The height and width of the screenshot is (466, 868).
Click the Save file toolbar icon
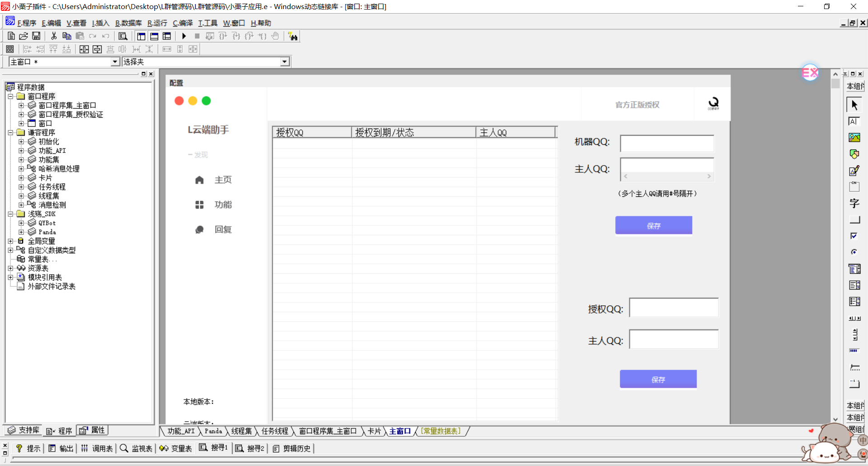36,36
